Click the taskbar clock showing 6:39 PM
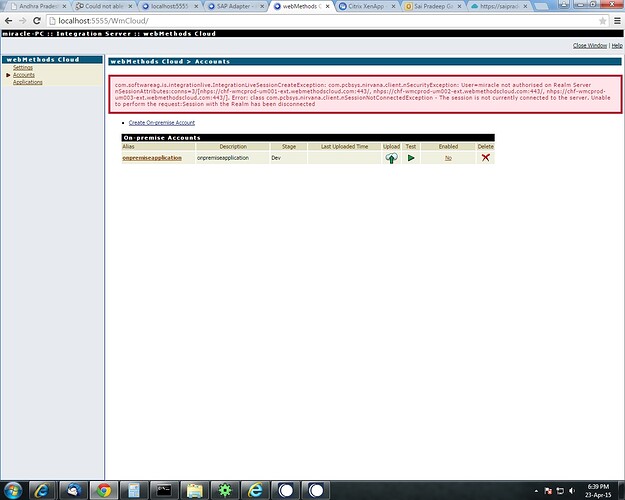 (x=598, y=490)
